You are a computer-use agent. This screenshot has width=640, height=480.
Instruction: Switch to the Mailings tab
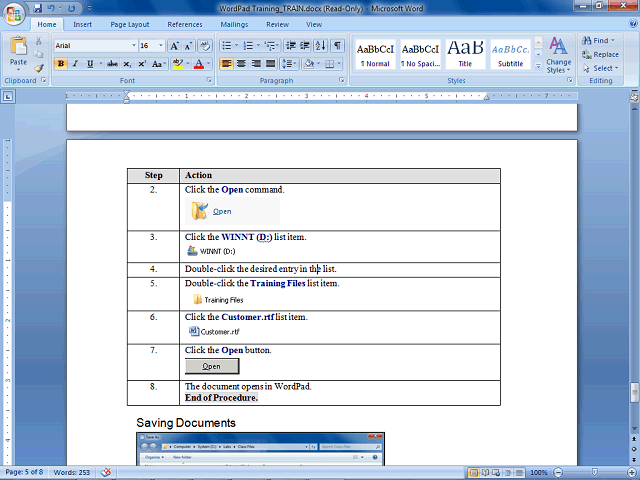234,24
